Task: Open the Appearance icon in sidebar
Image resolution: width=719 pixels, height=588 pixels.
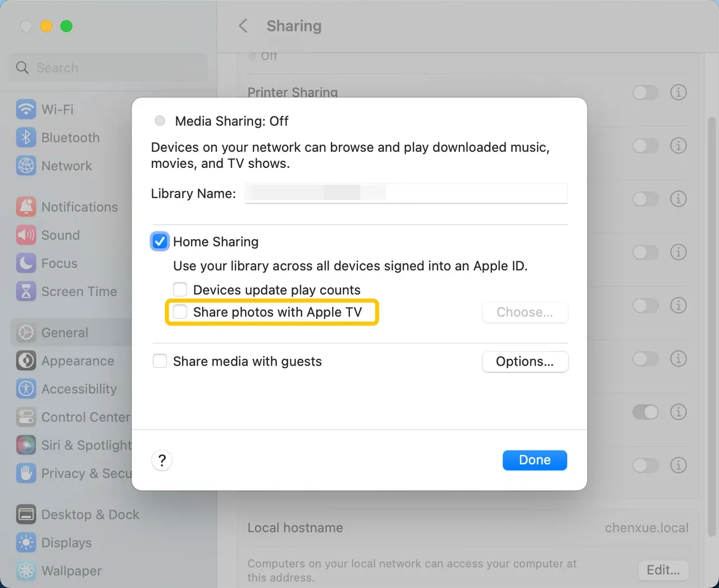Action: (x=26, y=361)
